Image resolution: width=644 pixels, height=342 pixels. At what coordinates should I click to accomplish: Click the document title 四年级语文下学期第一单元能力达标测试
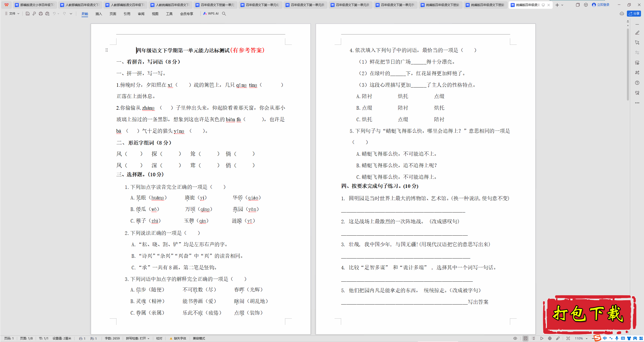tap(183, 50)
